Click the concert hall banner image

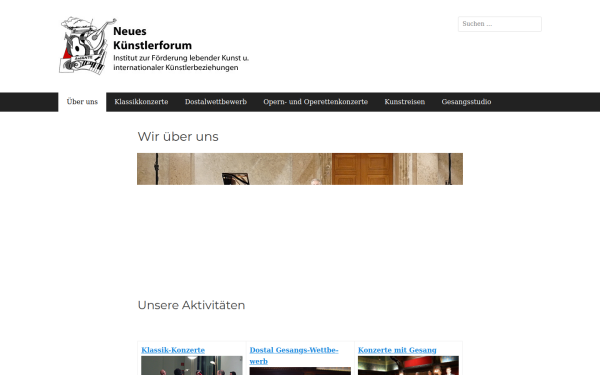tap(300, 169)
